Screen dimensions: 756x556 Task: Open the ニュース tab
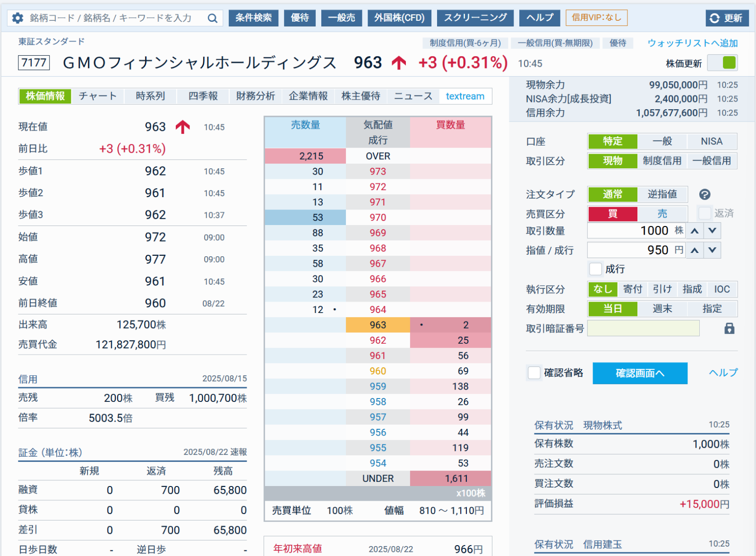(x=413, y=96)
